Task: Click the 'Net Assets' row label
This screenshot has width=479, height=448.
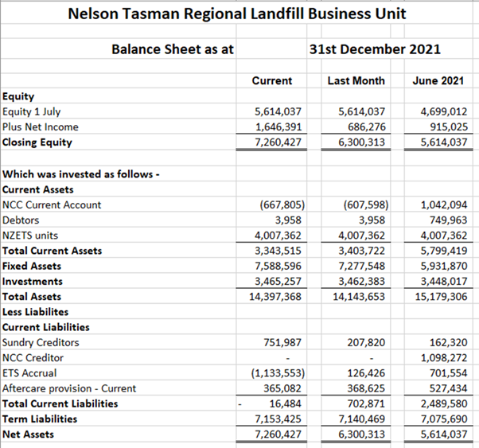Action: (x=29, y=434)
